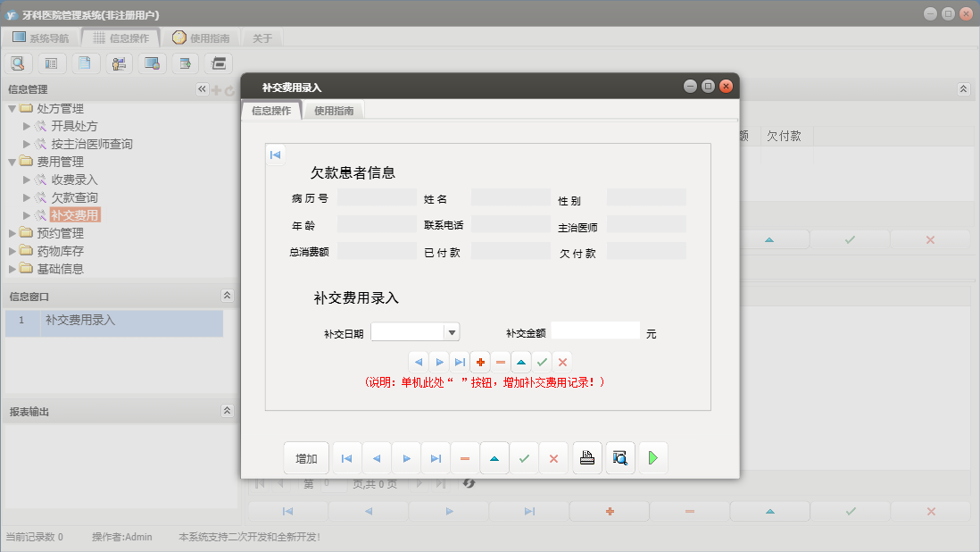Viewport: 980px width, 552px height.
Task: Select the green run arrow icon
Action: pyautogui.click(x=653, y=457)
